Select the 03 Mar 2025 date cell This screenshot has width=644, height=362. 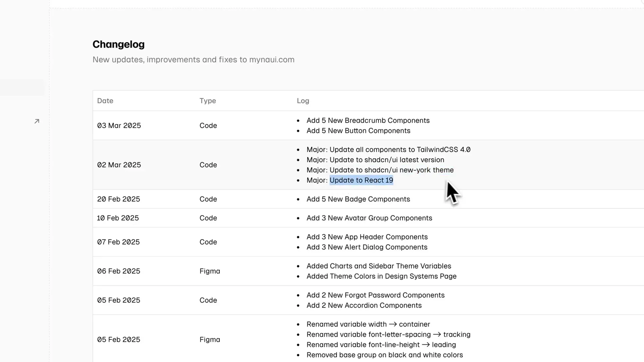point(119,126)
